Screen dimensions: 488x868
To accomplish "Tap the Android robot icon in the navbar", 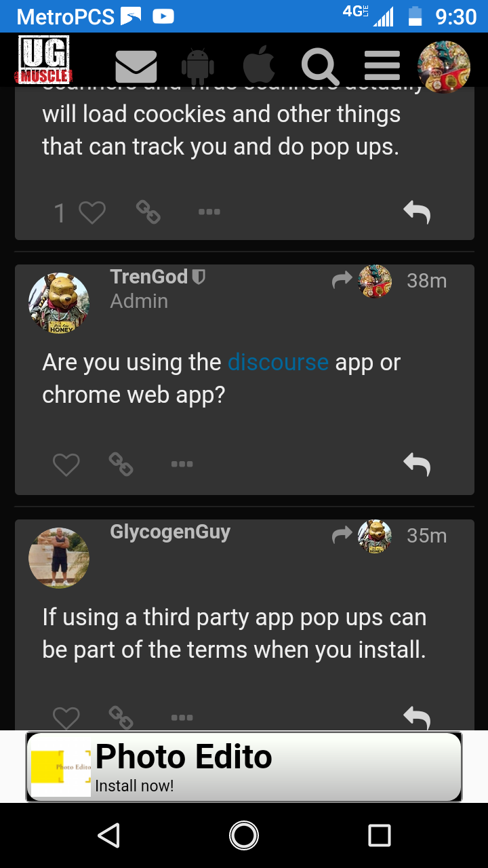I will pyautogui.click(x=197, y=65).
